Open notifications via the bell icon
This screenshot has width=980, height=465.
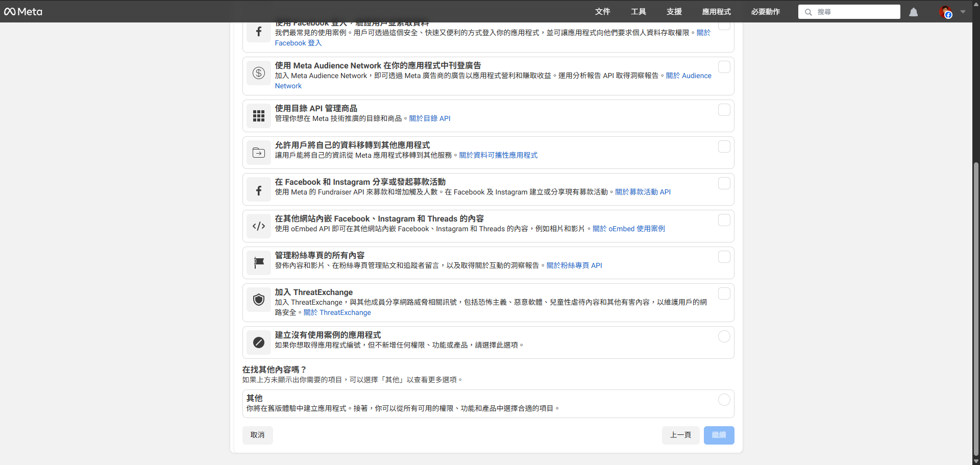pyautogui.click(x=913, y=12)
